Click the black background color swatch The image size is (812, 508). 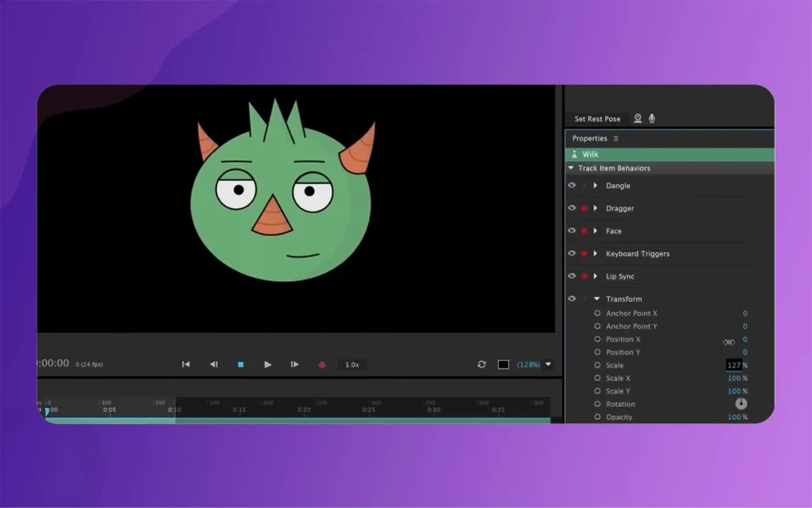(503, 364)
